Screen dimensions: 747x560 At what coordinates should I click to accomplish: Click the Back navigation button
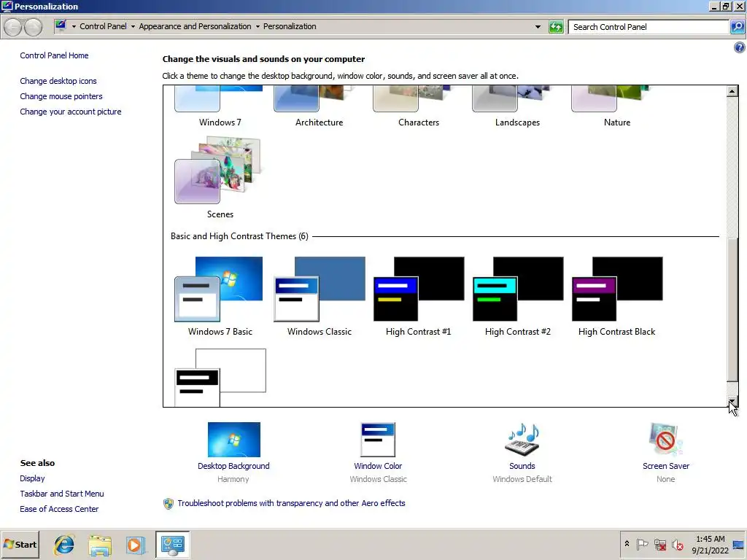(13, 27)
